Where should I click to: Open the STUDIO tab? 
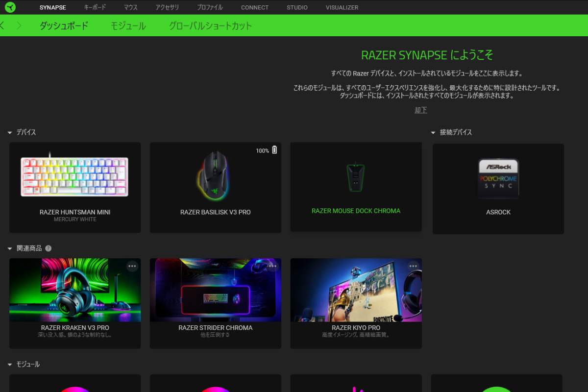pos(297,7)
